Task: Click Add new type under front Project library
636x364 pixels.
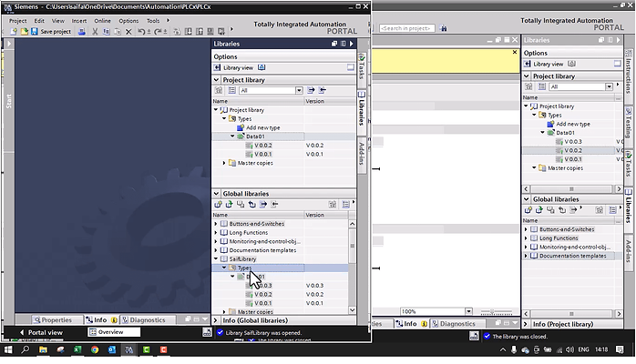Action: [x=262, y=127]
